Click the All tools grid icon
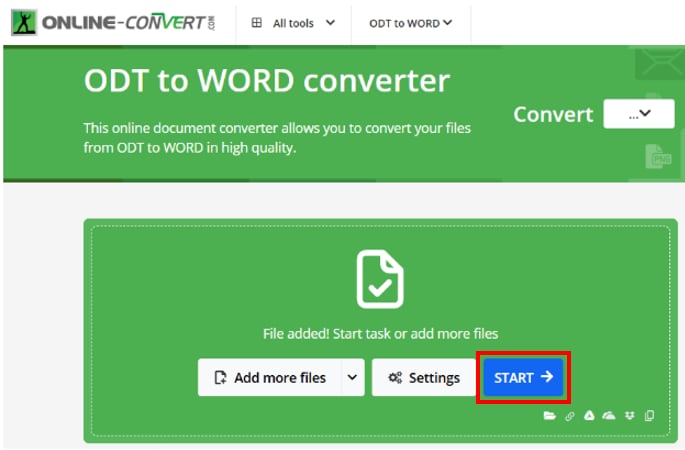 pyautogui.click(x=256, y=23)
